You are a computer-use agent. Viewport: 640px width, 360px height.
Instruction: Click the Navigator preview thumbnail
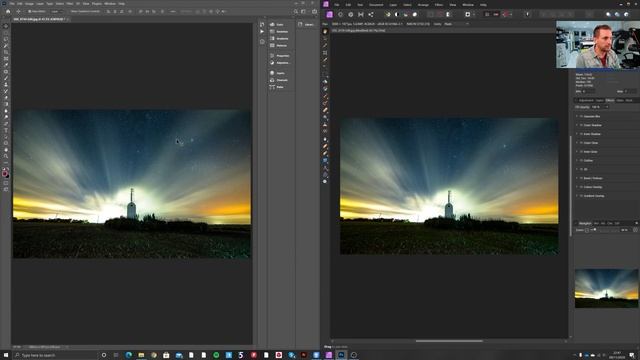(606, 288)
